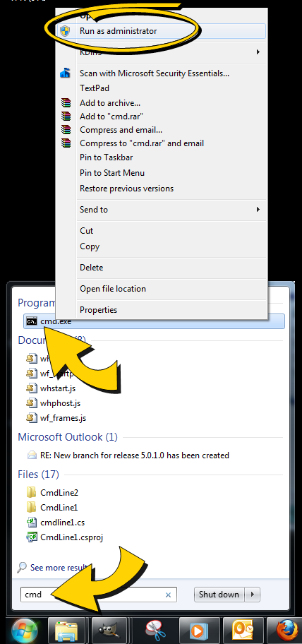302x644 pixels.
Task: Choose Pin to Taskbar
Action: pos(107,157)
